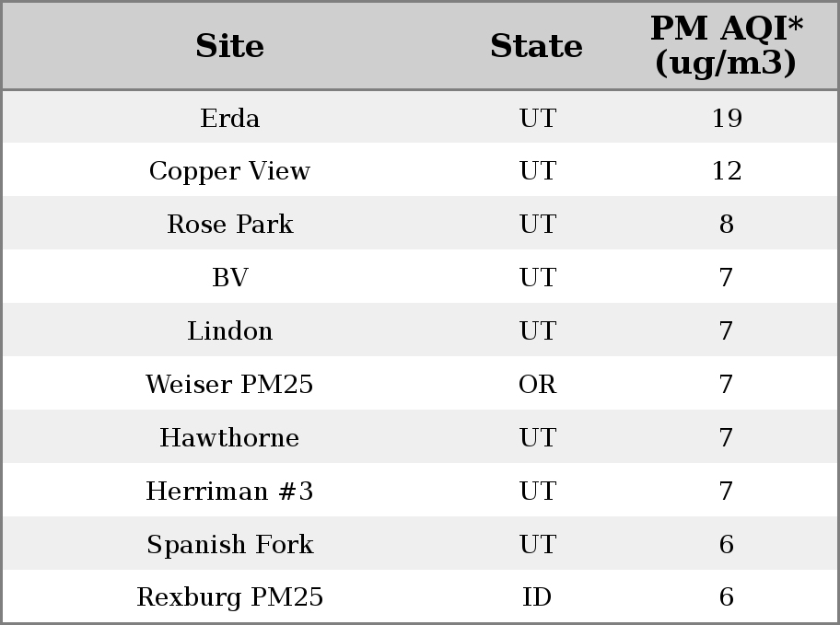Click the Site column header
This screenshot has width=840, height=625.
coord(229,45)
